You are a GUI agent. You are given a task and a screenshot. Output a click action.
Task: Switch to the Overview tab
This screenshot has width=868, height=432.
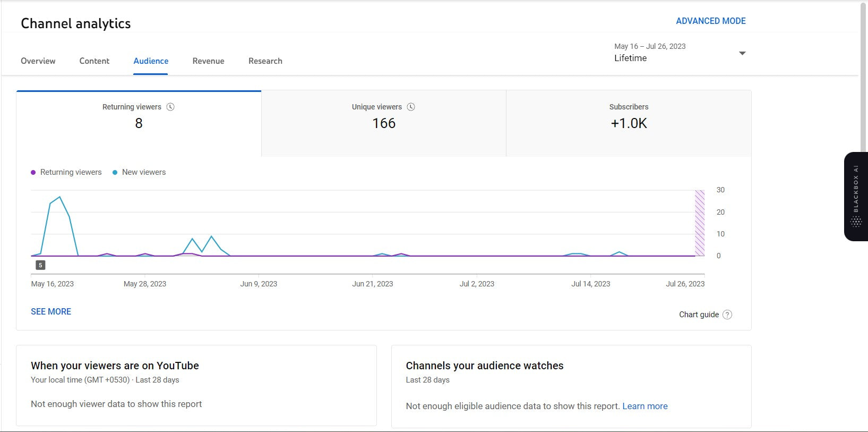point(38,61)
